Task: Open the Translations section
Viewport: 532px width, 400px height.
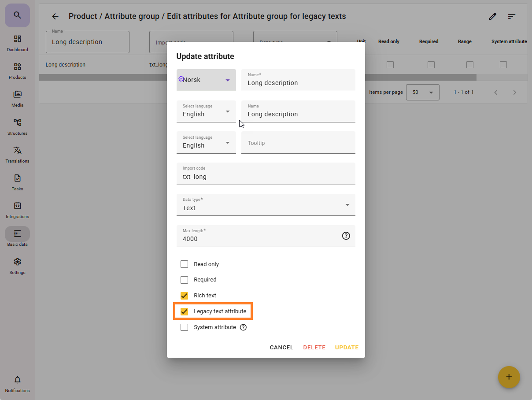Action: tap(17, 155)
